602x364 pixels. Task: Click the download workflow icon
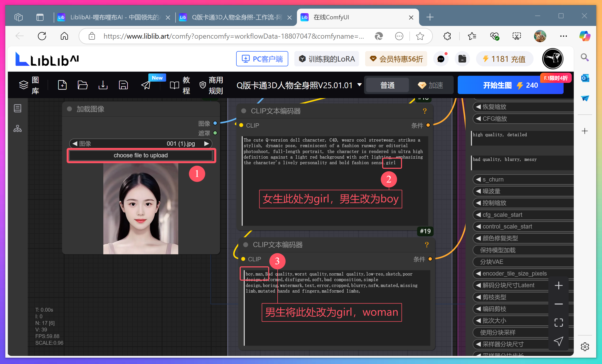[103, 85]
